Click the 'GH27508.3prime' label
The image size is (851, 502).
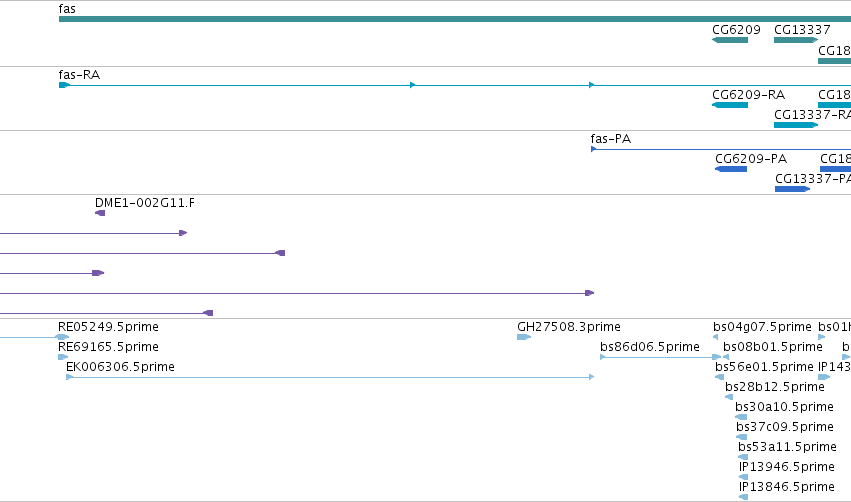click(x=569, y=327)
